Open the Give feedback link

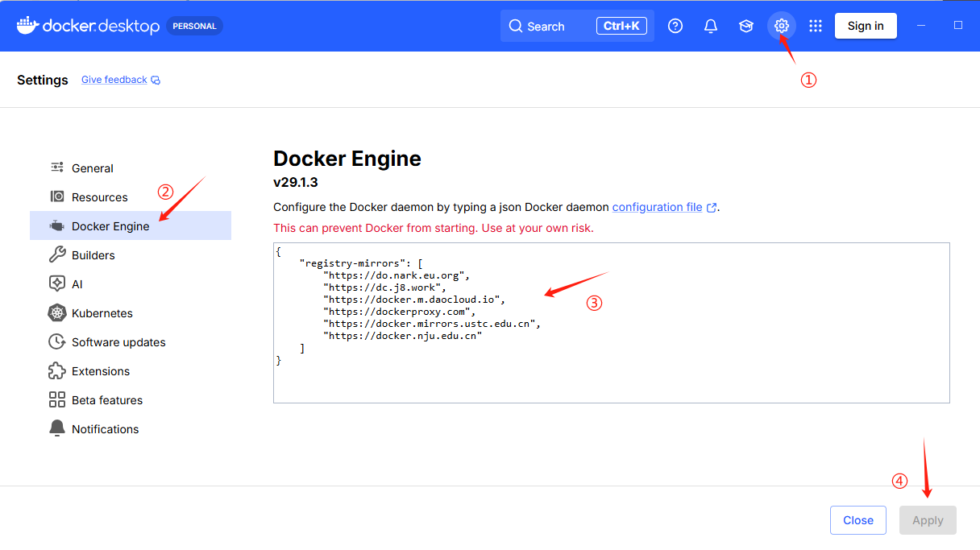(114, 80)
